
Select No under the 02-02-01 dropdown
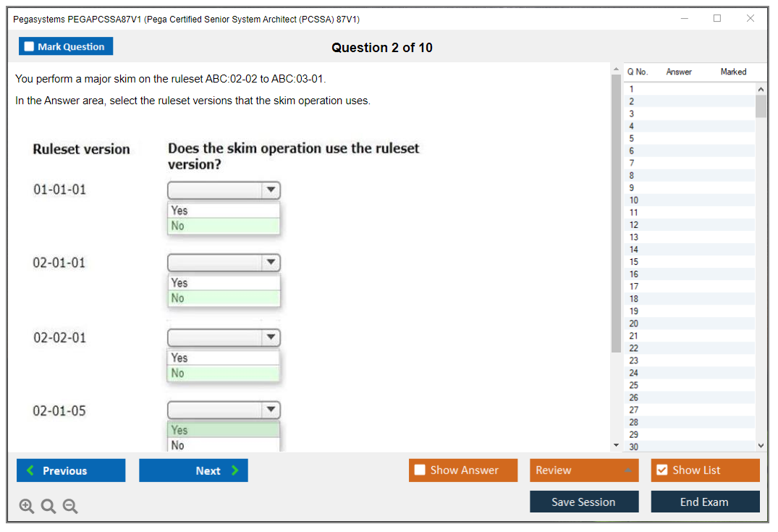click(223, 373)
